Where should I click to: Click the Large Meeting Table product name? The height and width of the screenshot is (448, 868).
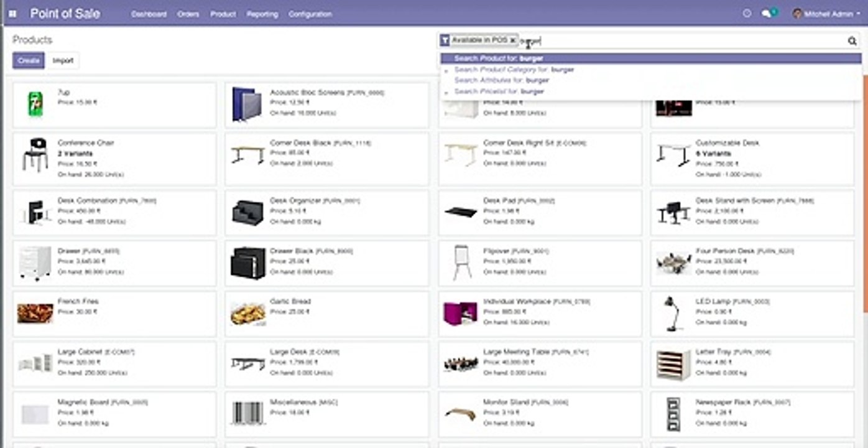click(x=518, y=352)
